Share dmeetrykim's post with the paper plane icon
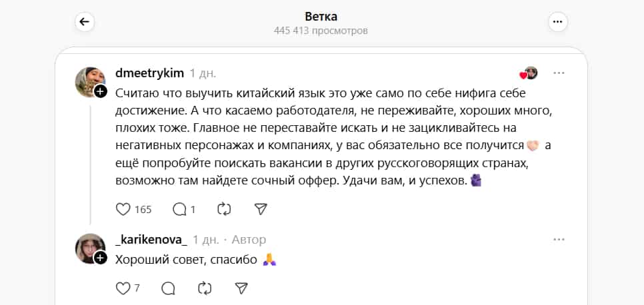 click(x=261, y=209)
